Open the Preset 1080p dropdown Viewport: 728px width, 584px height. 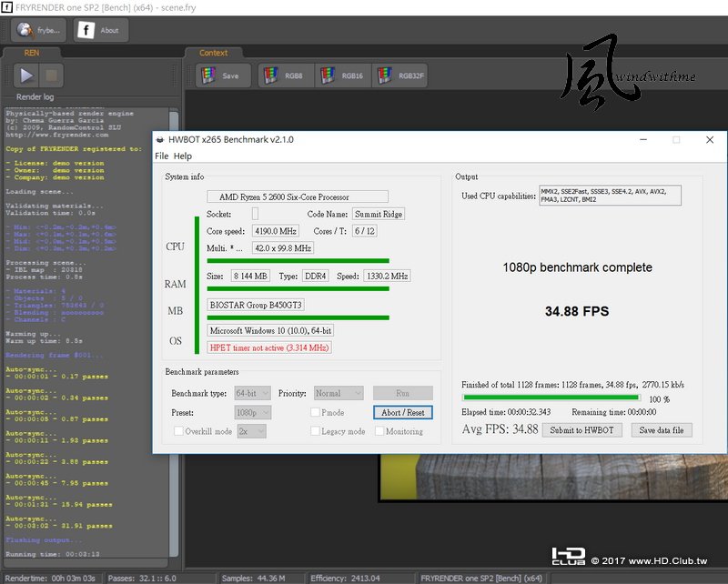click(x=253, y=412)
